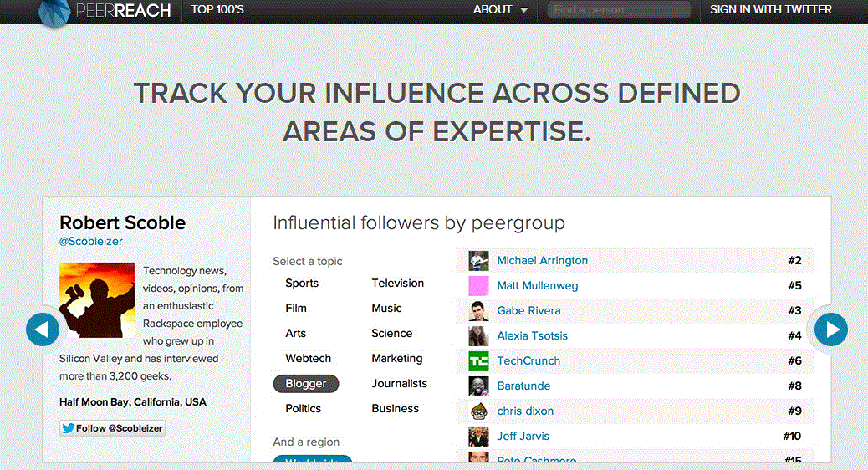Go to previous profile with left arrow

(43, 330)
